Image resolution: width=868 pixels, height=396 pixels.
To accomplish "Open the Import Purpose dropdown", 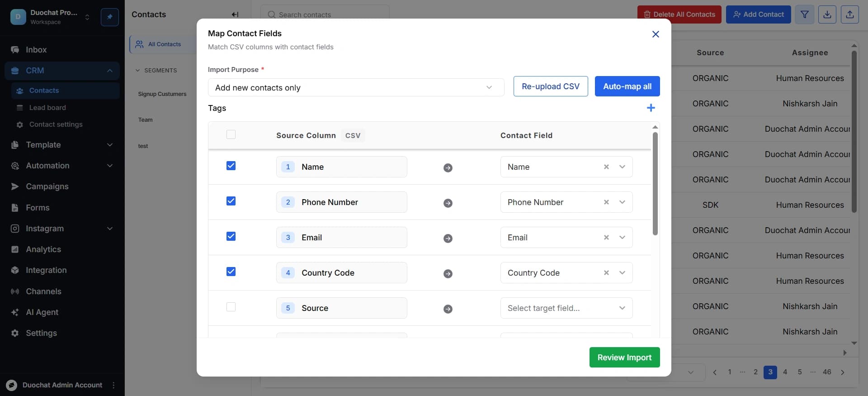I will pyautogui.click(x=356, y=87).
